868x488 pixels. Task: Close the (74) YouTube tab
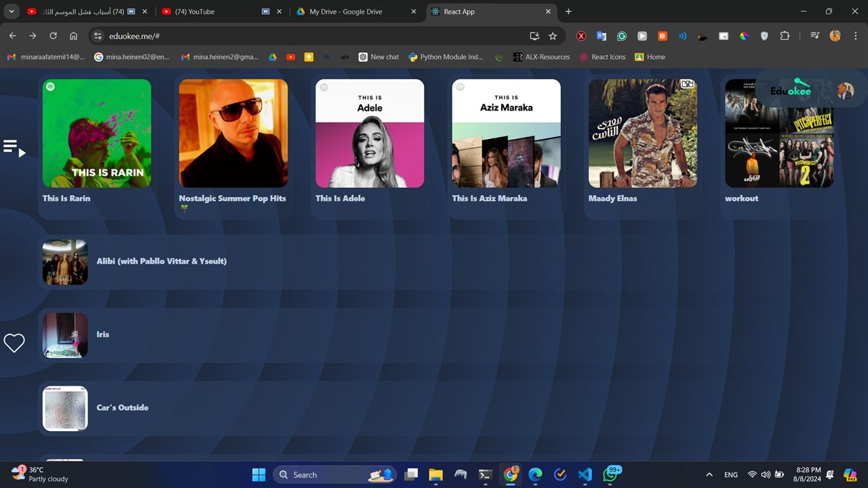click(279, 12)
